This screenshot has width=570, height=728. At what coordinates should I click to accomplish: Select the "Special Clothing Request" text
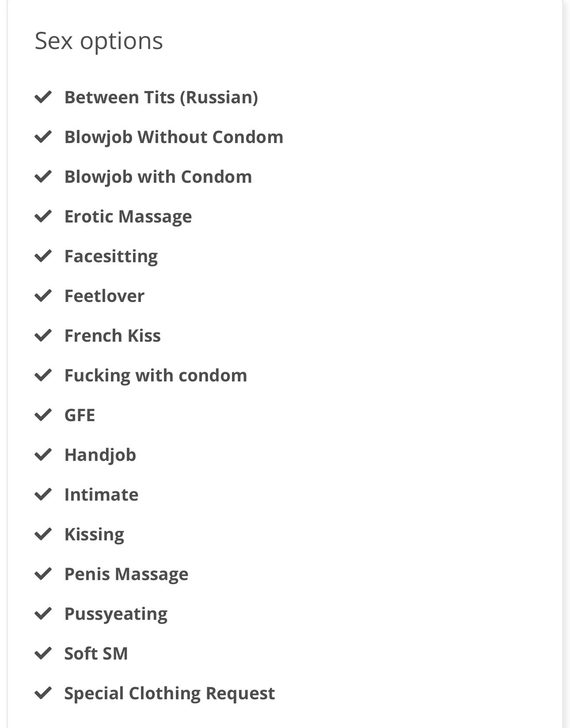(169, 694)
